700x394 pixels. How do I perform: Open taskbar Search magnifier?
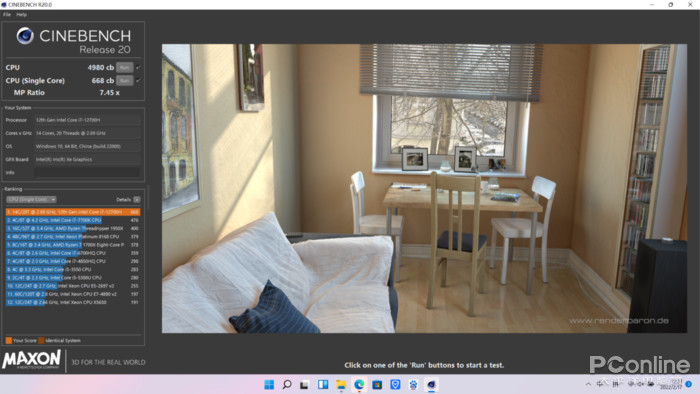click(x=287, y=384)
